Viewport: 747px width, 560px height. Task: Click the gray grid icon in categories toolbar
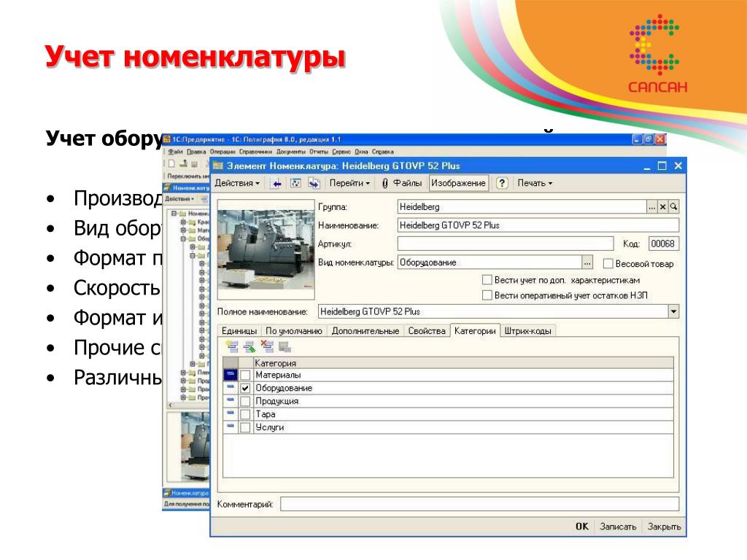[x=285, y=346]
